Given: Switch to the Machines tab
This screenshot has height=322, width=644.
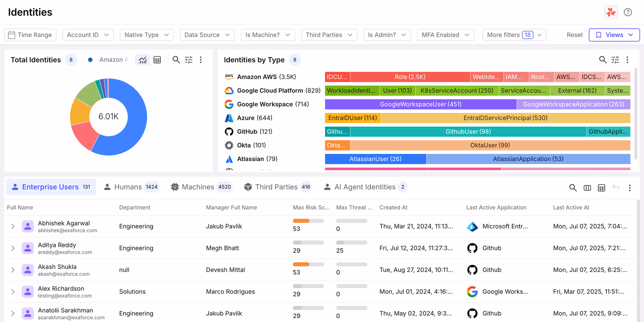Looking at the screenshot, I should coord(201,187).
